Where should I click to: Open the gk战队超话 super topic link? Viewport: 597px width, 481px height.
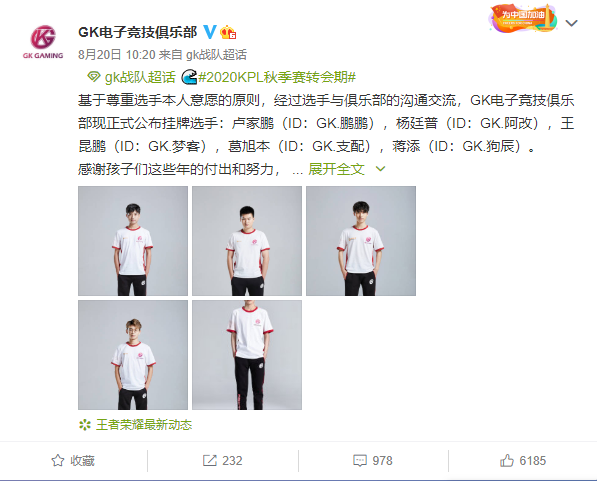coord(140,77)
